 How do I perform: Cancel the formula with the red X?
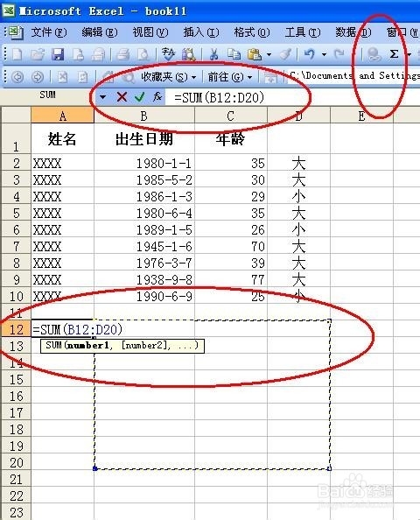click(122, 97)
